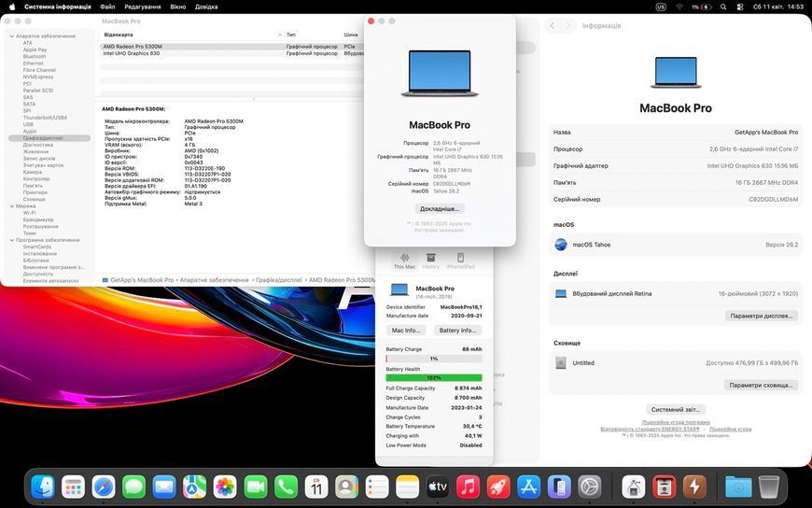Click the date and time in menu bar
The width and height of the screenshot is (812, 508).
[778, 7]
